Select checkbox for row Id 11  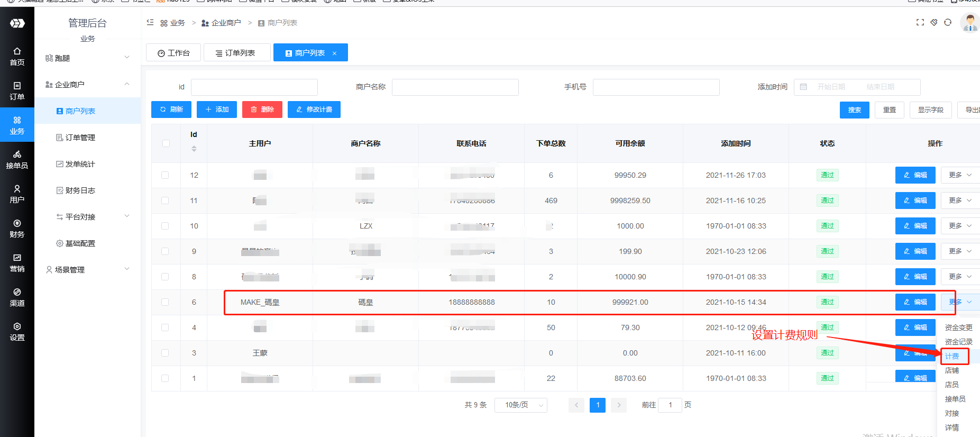(x=165, y=201)
